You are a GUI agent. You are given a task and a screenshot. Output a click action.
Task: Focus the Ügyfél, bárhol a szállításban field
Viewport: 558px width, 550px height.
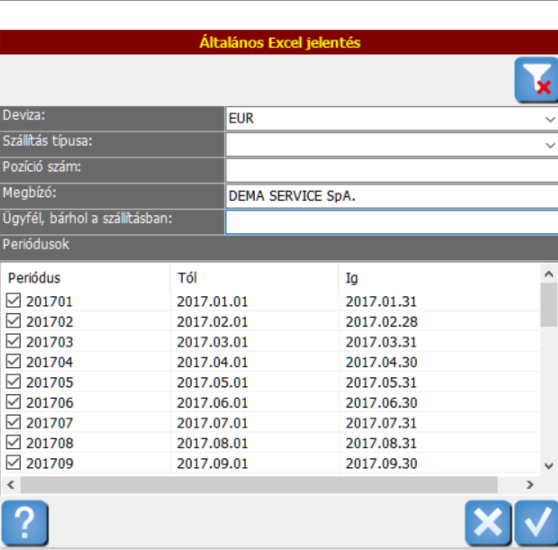tap(392, 222)
